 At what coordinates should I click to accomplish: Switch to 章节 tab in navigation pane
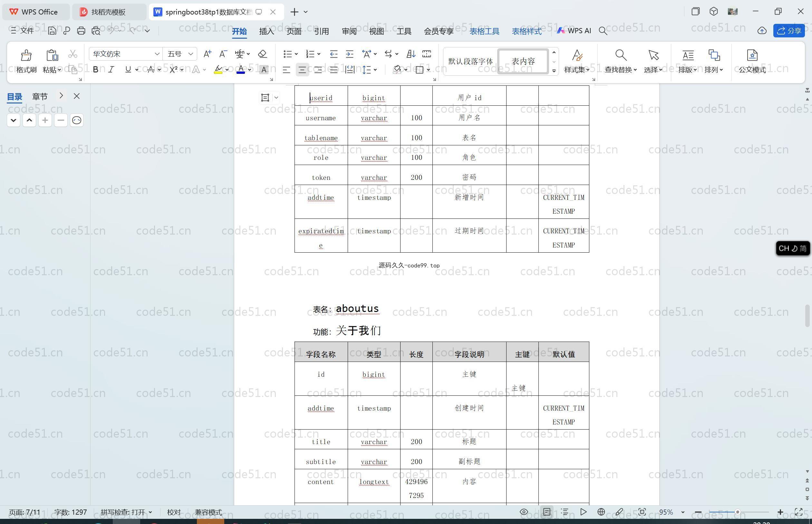[x=40, y=96]
